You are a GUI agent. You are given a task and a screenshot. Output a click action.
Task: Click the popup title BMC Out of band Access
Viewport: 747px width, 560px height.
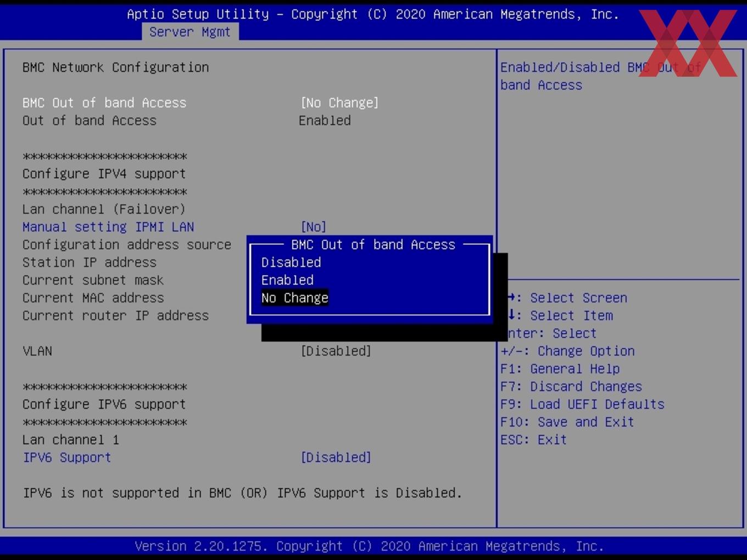click(373, 244)
